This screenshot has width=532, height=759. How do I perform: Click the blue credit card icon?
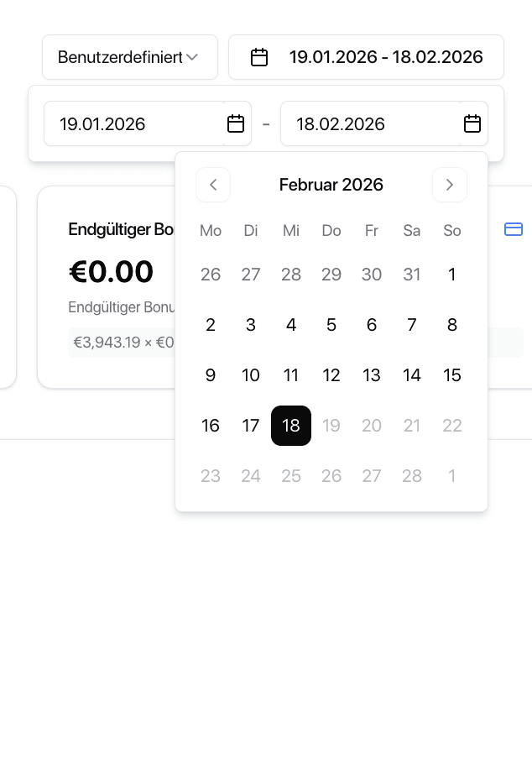point(513,229)
